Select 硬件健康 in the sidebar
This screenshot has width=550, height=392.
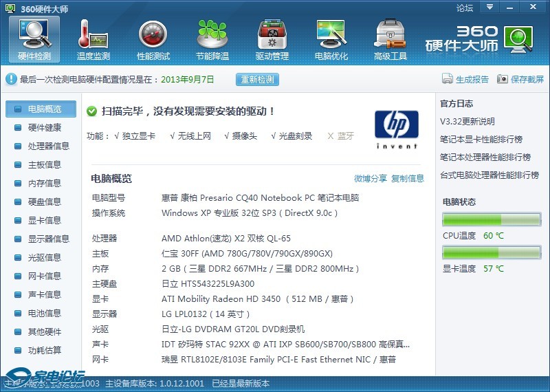coord(44,127)
